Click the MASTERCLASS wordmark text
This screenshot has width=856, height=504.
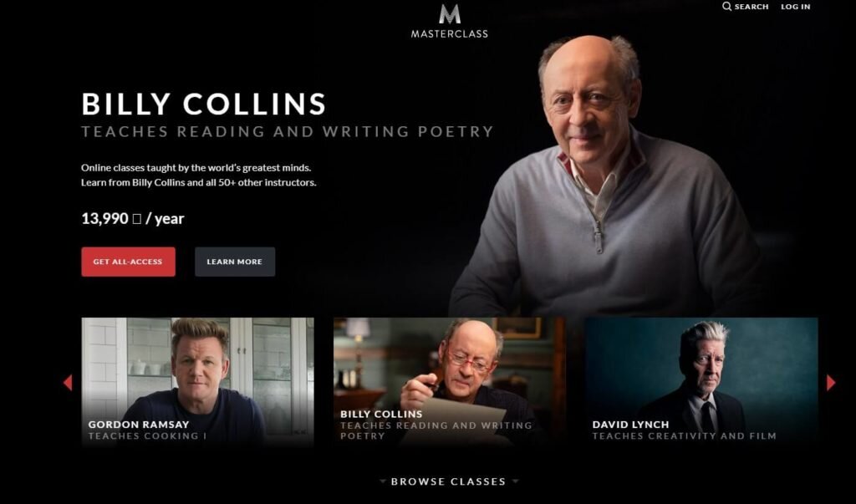[x=449, y=34]
